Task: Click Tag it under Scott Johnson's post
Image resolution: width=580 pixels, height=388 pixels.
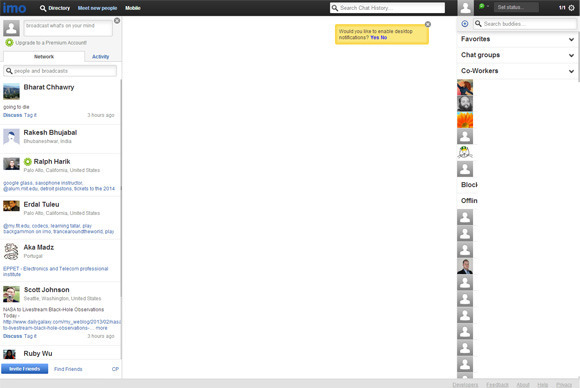Action: pos(30,336)
